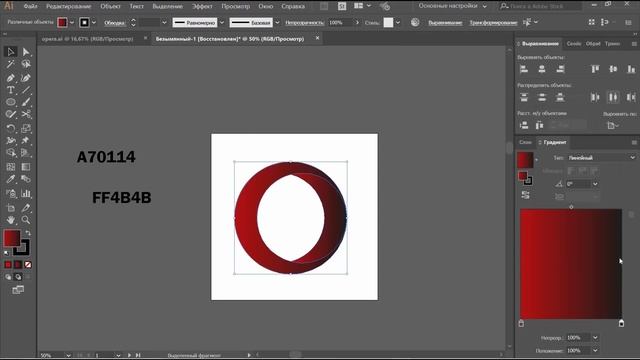640x360 pixels.
Task: Select the Curvature tool
Action: [x=26, y=78]
